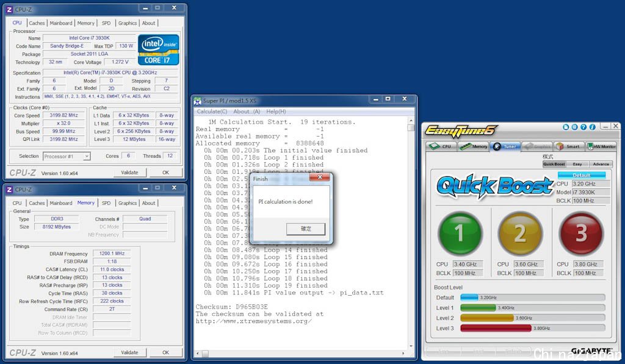The width and height of the screenshot is (625, 364).
Task: Click the EasyTune6 question mark help icon
Action: click(583, 127)
